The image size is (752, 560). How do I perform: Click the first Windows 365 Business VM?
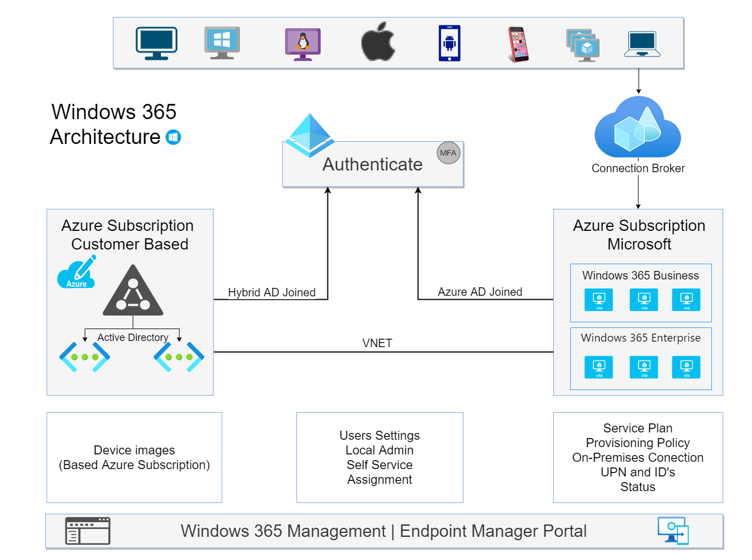coord(598,300)
